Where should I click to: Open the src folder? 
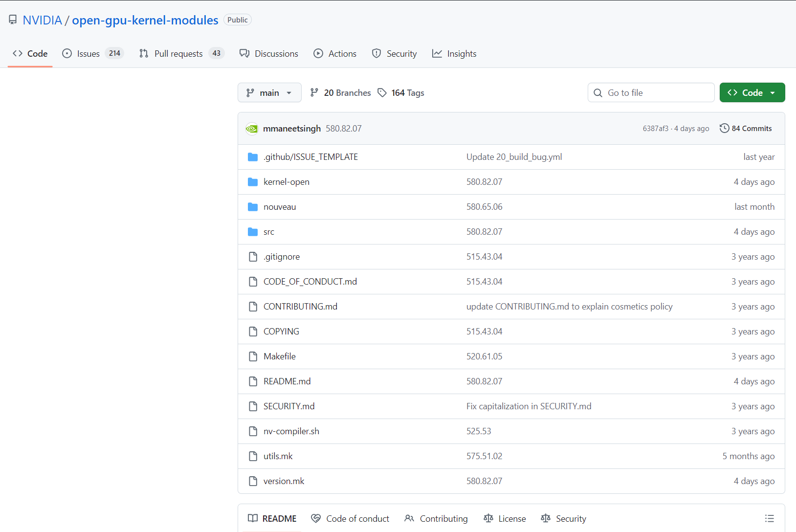[269, 231]
